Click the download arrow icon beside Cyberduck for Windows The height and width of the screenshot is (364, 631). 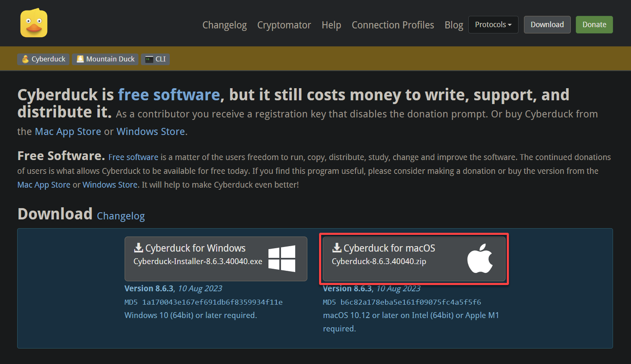(x=138, y=248)
